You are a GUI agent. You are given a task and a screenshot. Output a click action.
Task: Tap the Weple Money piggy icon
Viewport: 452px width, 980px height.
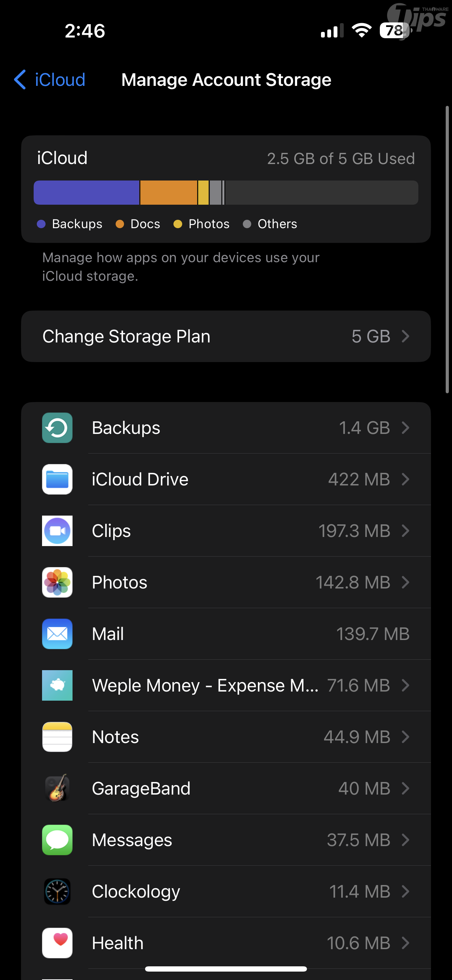coord(57,685)
